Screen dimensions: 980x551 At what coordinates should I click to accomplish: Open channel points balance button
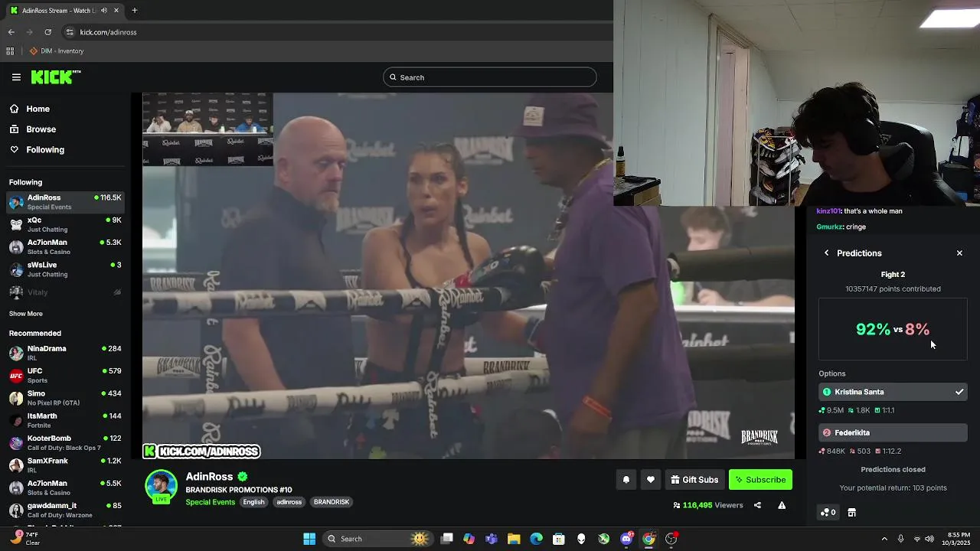pos(828,512)
